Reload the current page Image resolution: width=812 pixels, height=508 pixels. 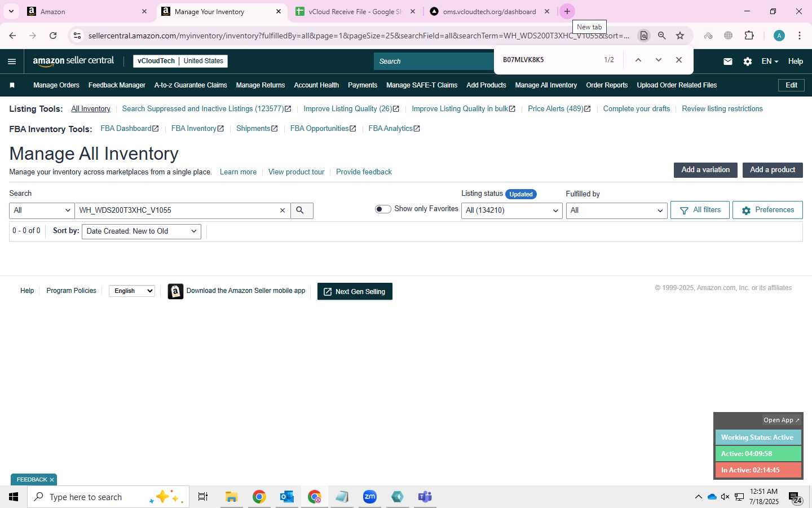pos(53,36)
